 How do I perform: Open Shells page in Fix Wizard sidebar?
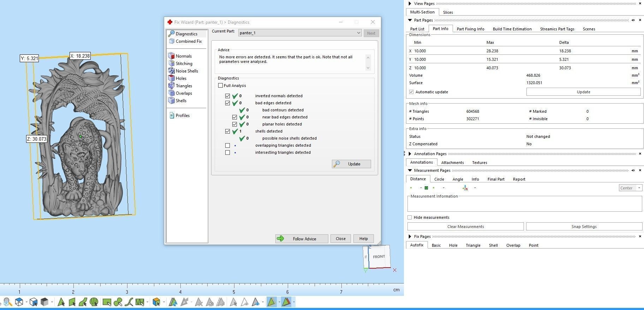[x=177, y=101]
